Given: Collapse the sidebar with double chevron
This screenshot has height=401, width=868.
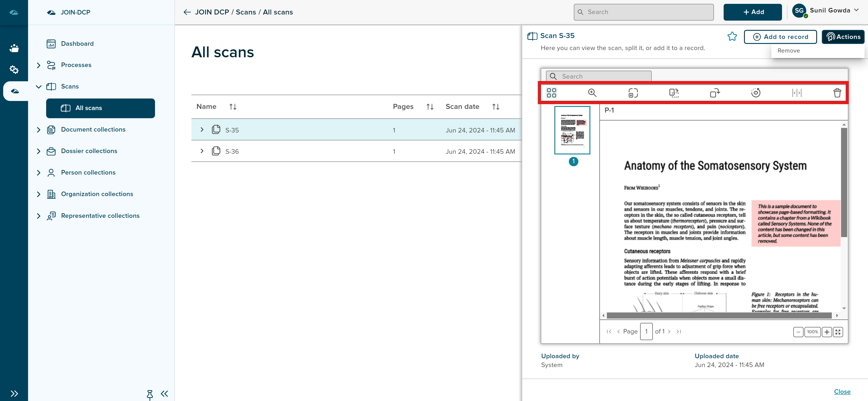Looking at the screenshot, I should [x=165, y=394].
